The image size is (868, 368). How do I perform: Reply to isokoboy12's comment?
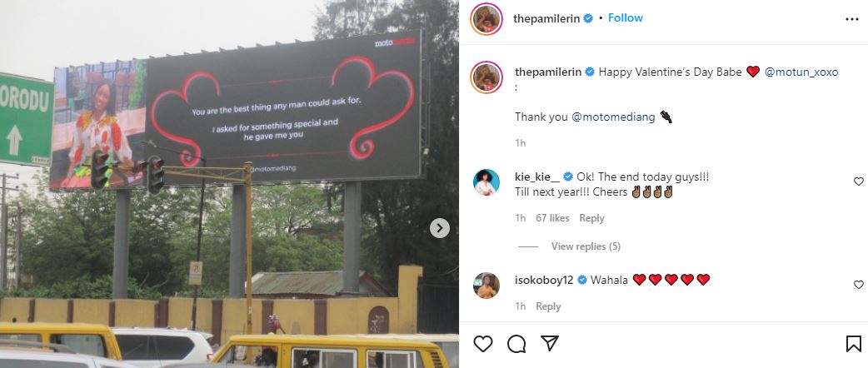click(548, 306)
